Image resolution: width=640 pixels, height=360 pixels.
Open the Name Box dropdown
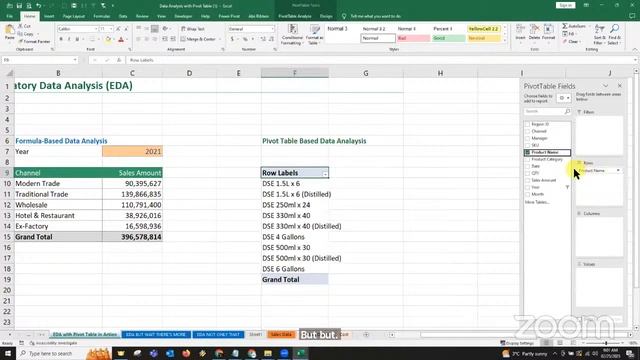pos(75,60)
